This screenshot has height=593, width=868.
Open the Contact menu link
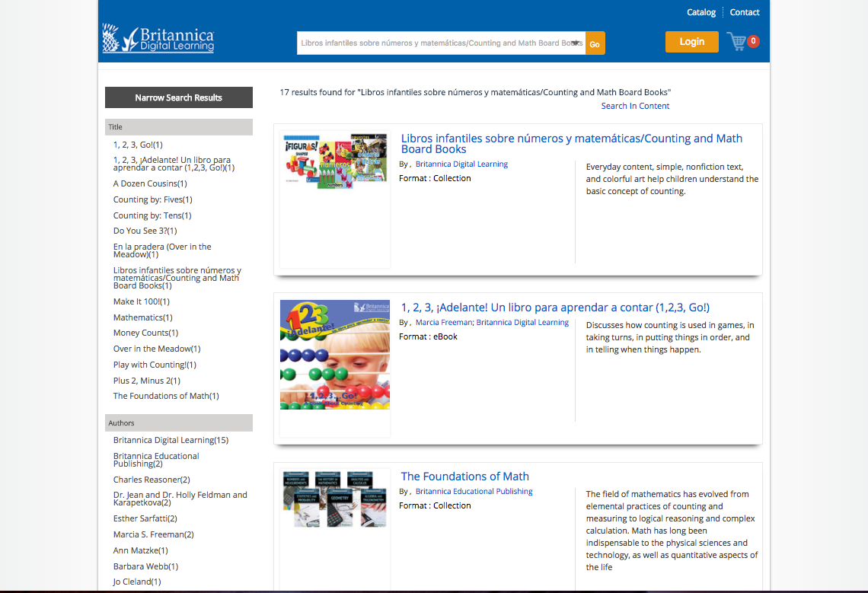pyautogui.click(x=745, y=12)
